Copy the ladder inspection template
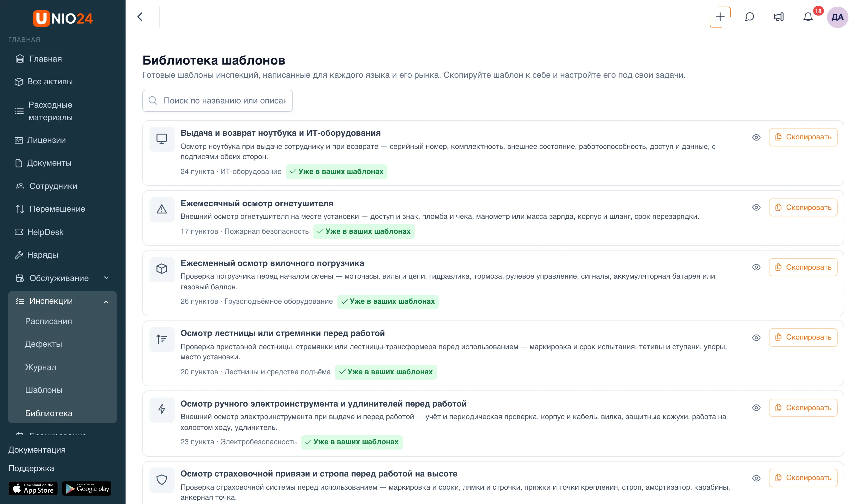 coord(803,337)
